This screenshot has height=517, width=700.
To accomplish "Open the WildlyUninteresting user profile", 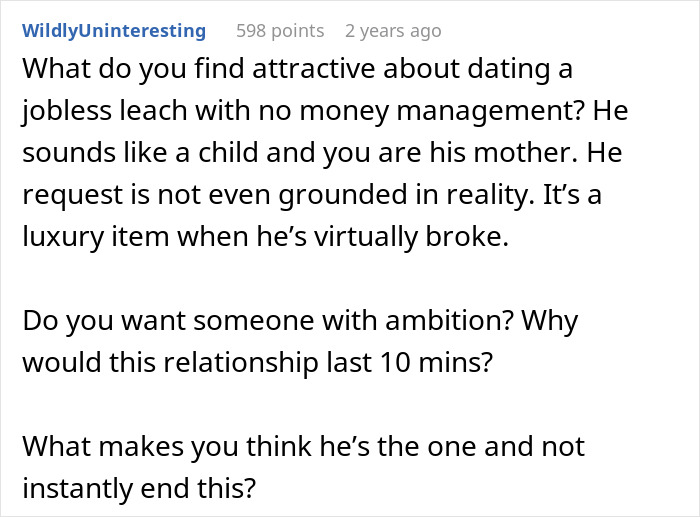I will point(113,31).
